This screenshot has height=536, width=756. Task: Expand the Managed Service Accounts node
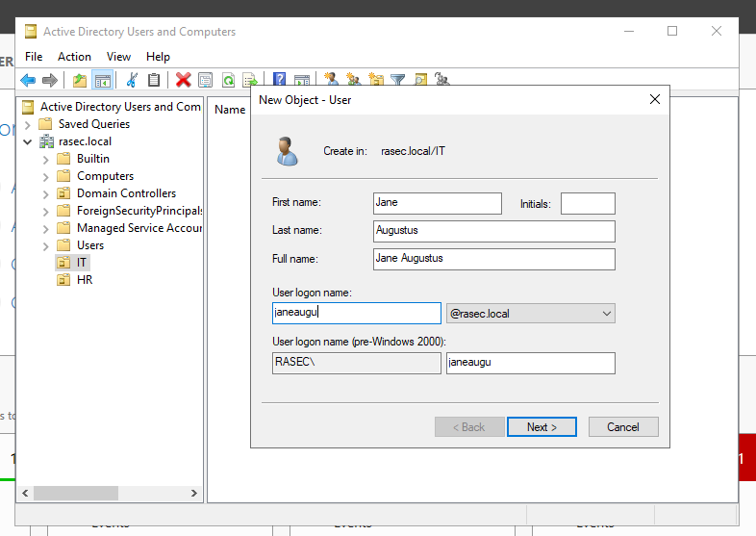[x=46, y=229]
